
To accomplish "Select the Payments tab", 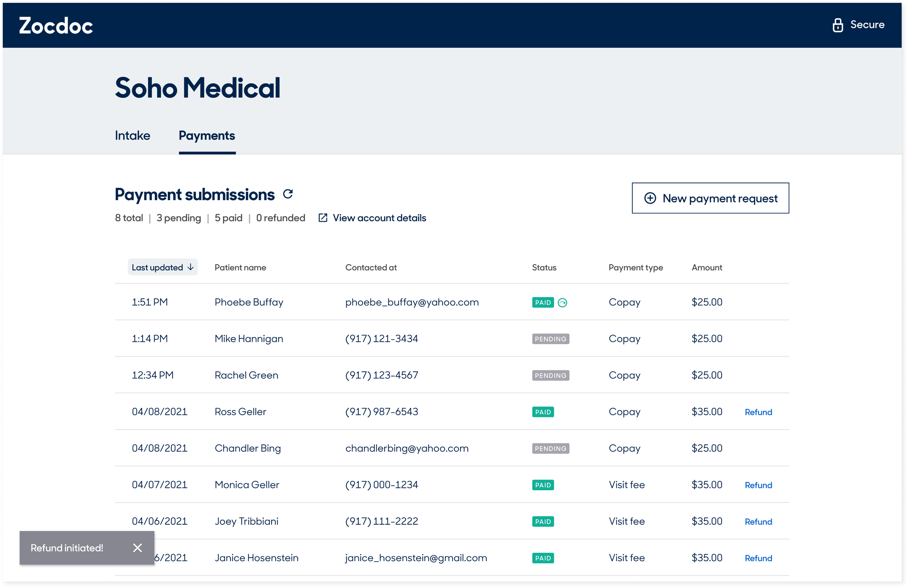I will 207,135.
